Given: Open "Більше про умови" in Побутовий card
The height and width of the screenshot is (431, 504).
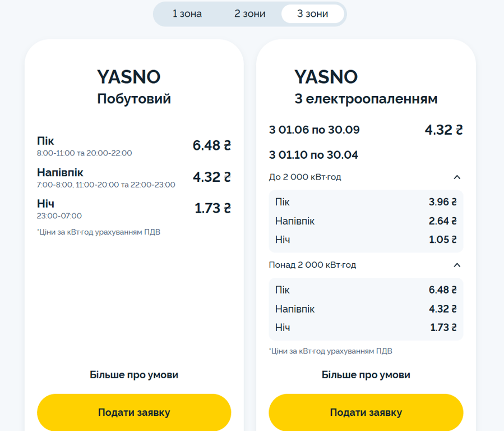Looking at the screenshot, I should (x=134, y=375).
